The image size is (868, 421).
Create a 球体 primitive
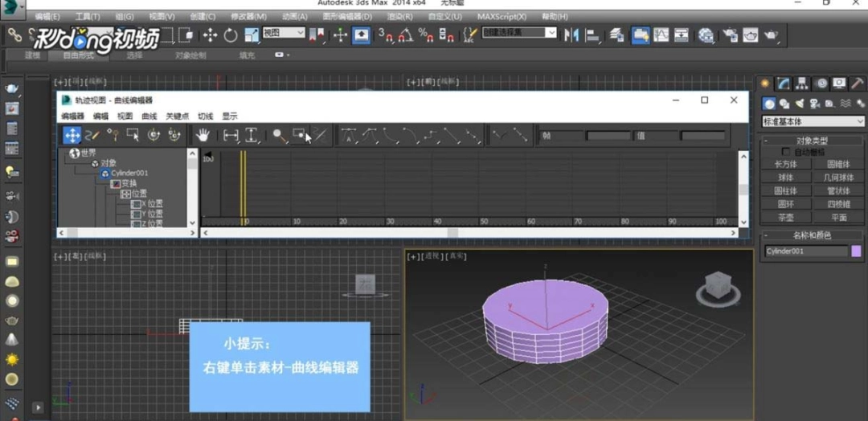pyautogui.click(x=785, y=178)
